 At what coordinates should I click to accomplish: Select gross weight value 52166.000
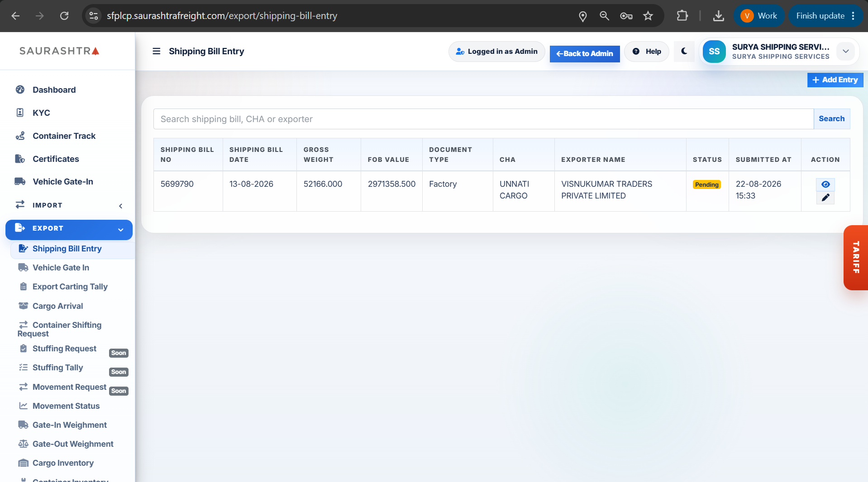[323, 184]
